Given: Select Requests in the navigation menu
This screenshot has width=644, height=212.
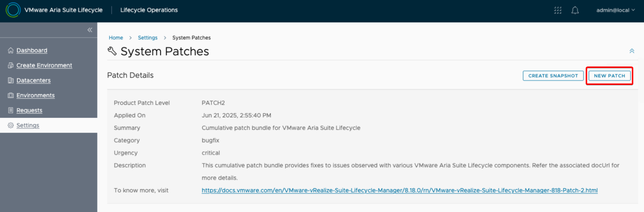Looking at the screenshot, I should (30, 110).
